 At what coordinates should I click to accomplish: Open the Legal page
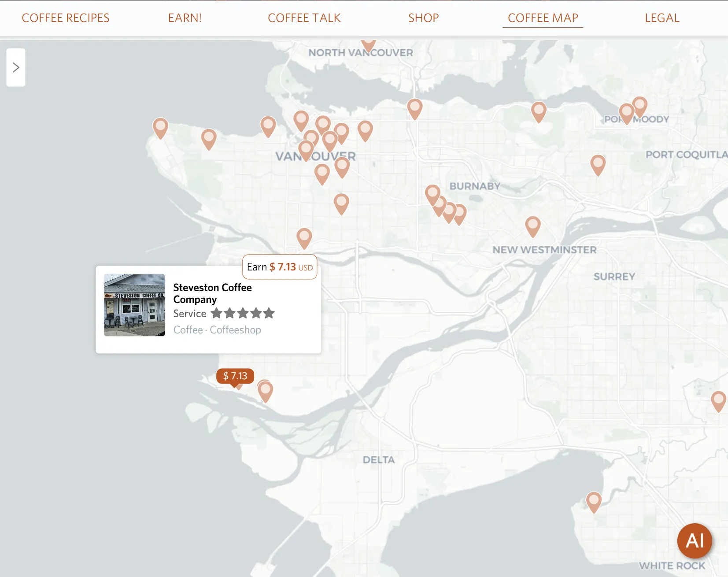click(662, 18)
